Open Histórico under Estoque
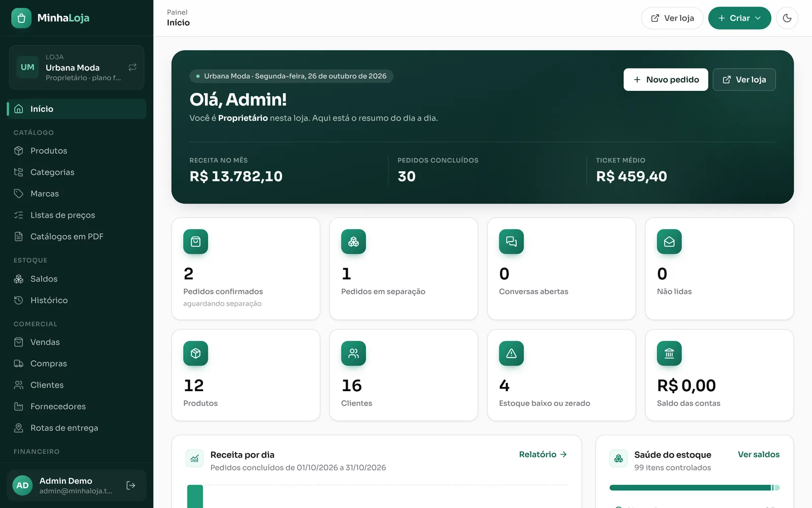Viewport: 812px width, 508px height. pos(77,300)
